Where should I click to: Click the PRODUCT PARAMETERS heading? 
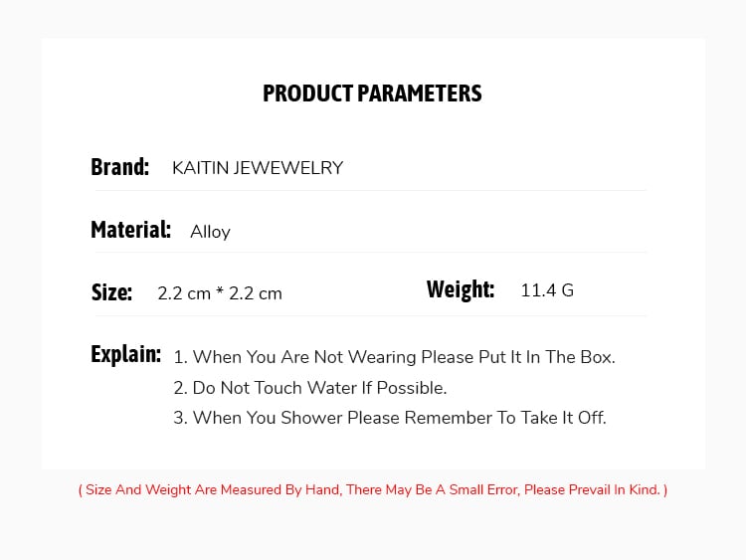point(372,93)
